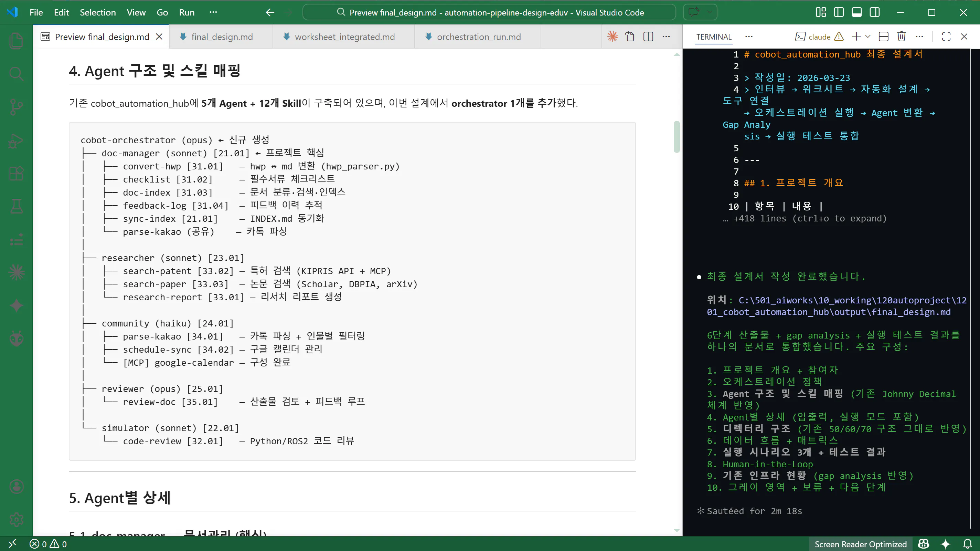Expand the hidden menu bar items ellipsis
Image resolution: width=980 pixels, height=551 pixels.
pyautogui.click(x=213, y=12)
